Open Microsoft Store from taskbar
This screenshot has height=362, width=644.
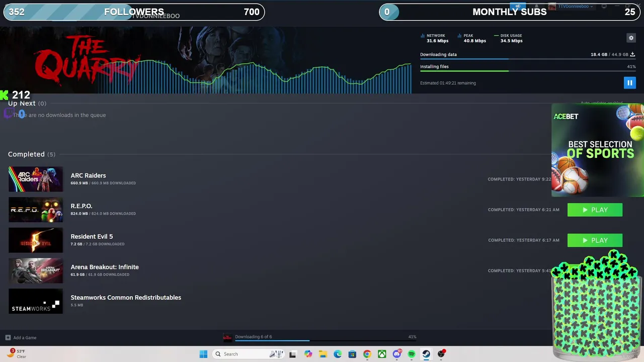pos(352,354)
